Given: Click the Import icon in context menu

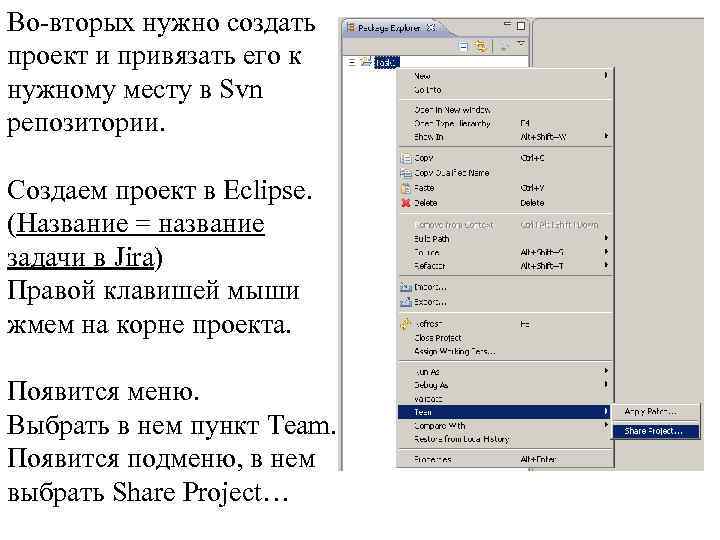Looking at the screenshot, I should [x=406, y=287].
